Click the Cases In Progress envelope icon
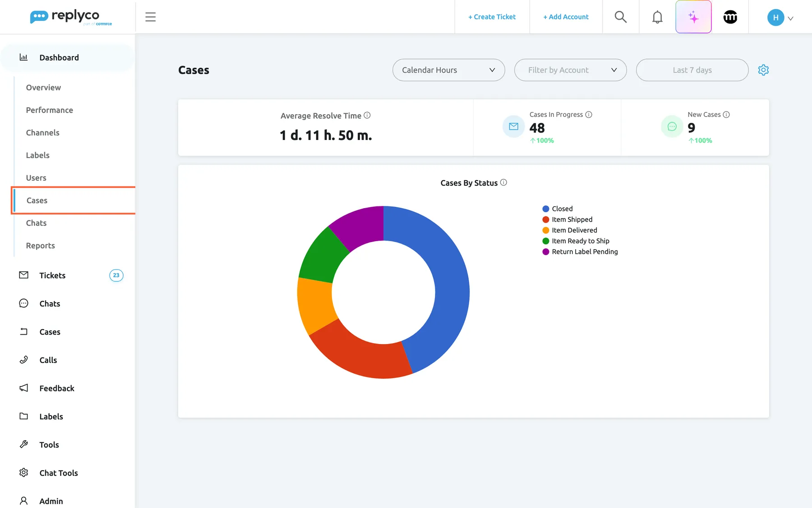The width and height of the screenshot is (812, 508). click(513, 126)
